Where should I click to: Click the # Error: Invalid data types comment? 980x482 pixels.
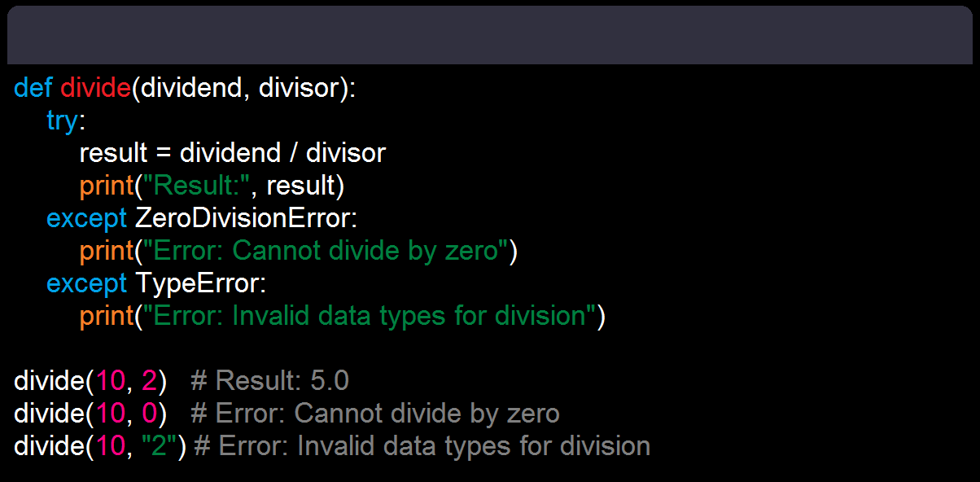pyautogui.click(x=422, y=446)
